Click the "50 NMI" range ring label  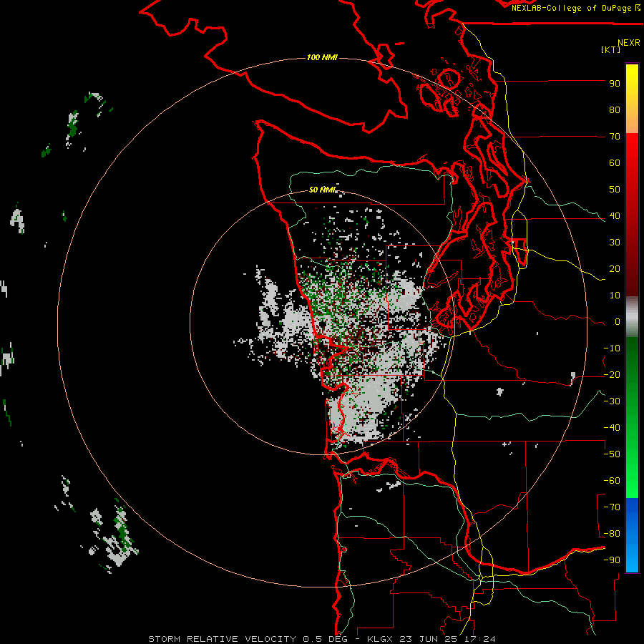pos(323,190)
